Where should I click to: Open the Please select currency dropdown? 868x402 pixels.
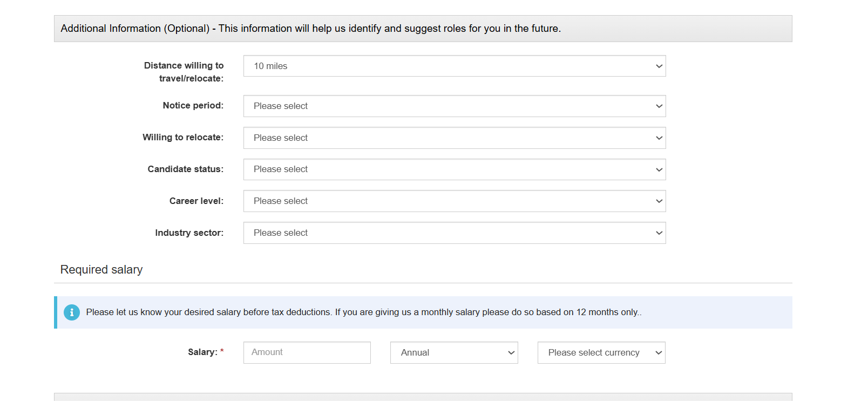click(x=601, y=353)
